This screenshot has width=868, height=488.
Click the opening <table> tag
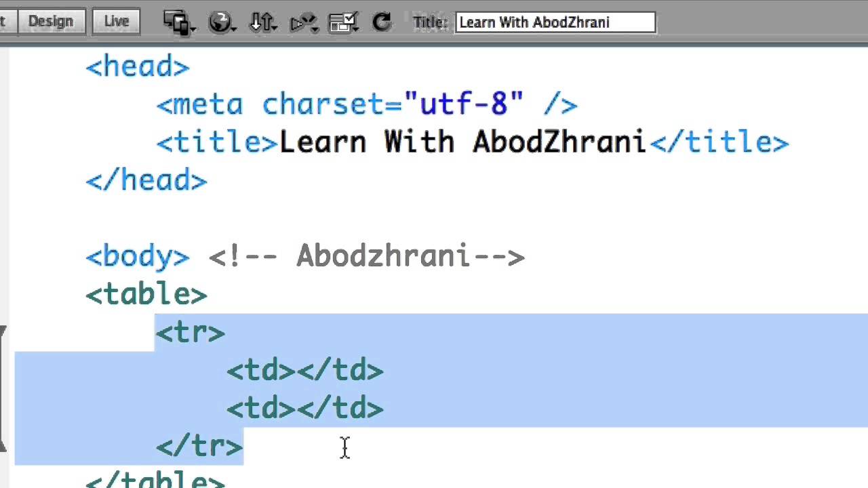[146, 295]
